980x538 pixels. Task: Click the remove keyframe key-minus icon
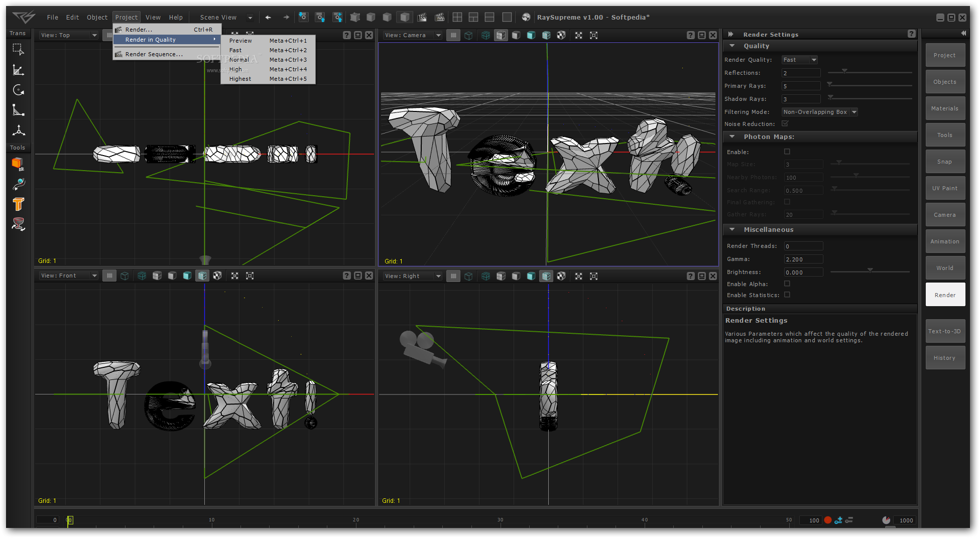[849, 520]
